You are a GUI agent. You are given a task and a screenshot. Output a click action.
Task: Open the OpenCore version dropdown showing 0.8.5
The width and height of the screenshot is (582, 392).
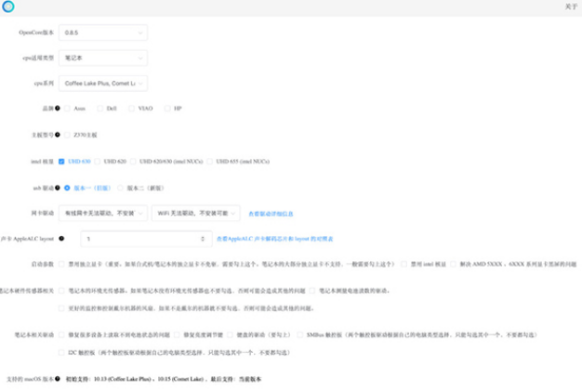click(x=103, y=33)
